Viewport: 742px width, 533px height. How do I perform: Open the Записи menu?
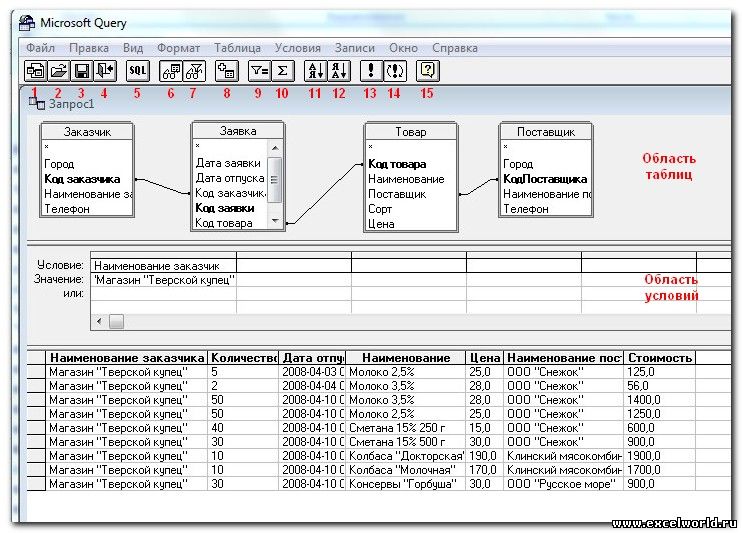pyautogui.click(x=354, y=48)
